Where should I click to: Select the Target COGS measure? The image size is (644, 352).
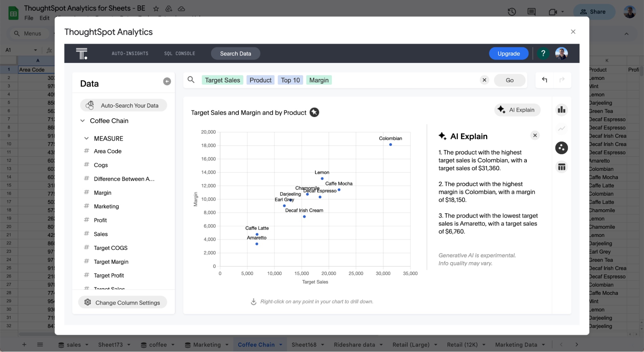[x=111, y=248]
